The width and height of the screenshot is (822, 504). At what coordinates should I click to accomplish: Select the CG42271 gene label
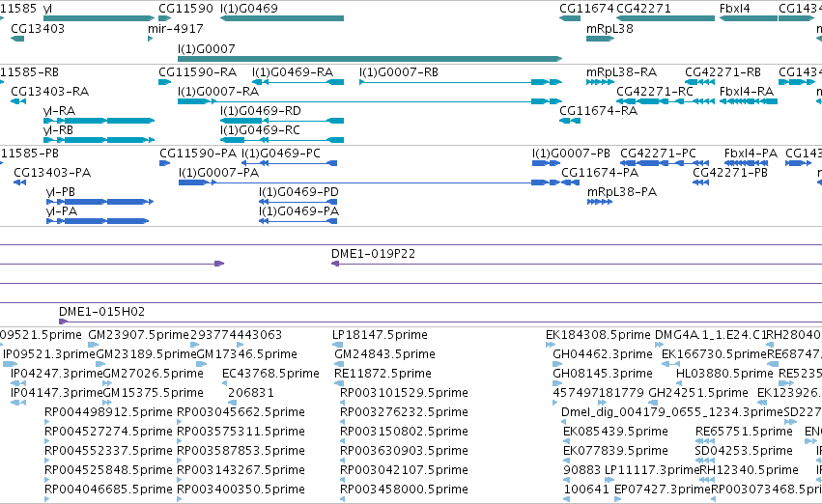(x=643, y=9)
